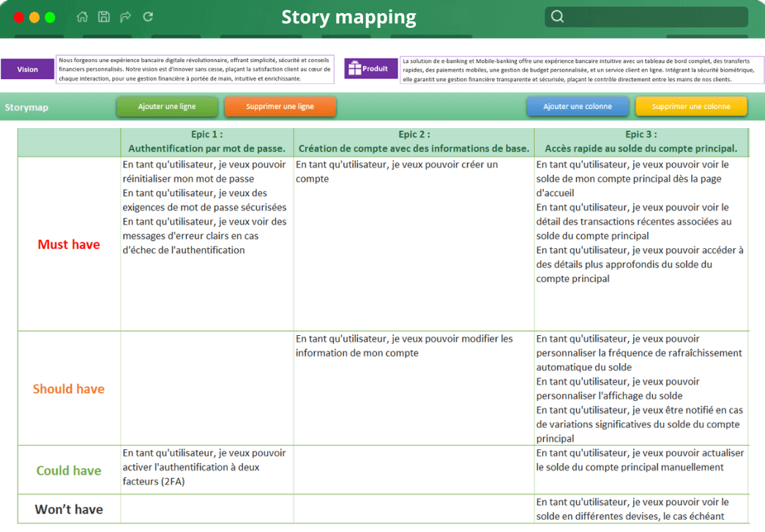Screen dimensions: 765x532
Task: Click the 'Ajouter une ligne' button
Action: (x=167, y=106)
